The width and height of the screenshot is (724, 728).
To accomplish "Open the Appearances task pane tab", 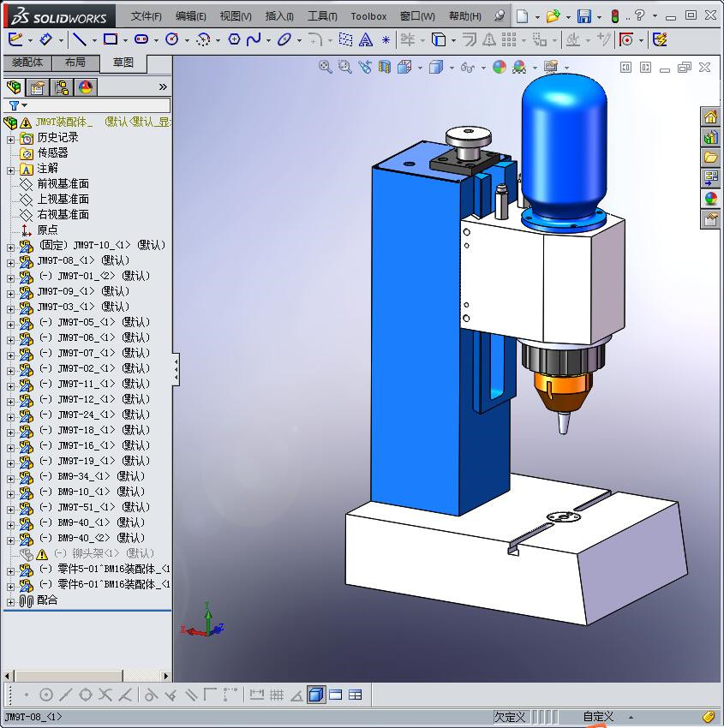I will (710, 198).
